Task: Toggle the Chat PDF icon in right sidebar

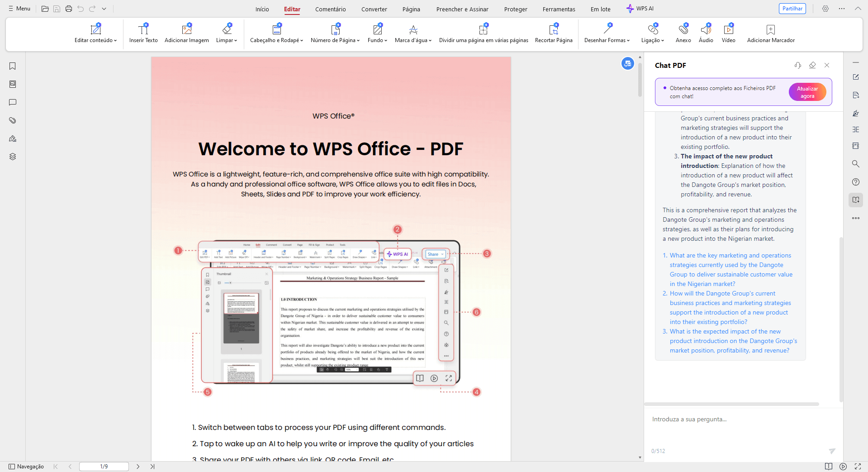Action: coord(856,200)
